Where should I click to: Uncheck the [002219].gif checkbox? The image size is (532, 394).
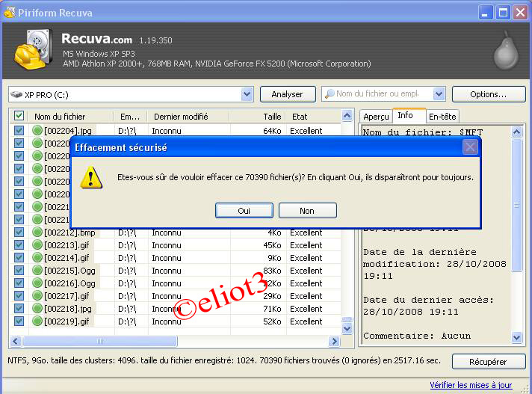tap(19, 321)
